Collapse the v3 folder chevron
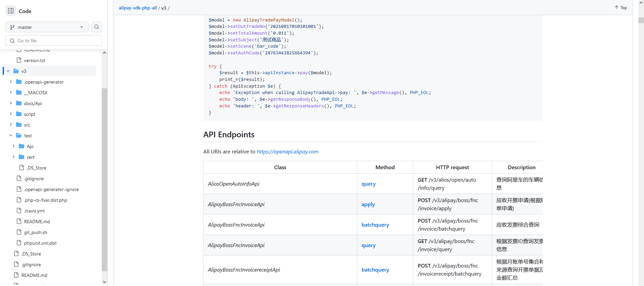644x286 pixels. (x=8, y=71)
